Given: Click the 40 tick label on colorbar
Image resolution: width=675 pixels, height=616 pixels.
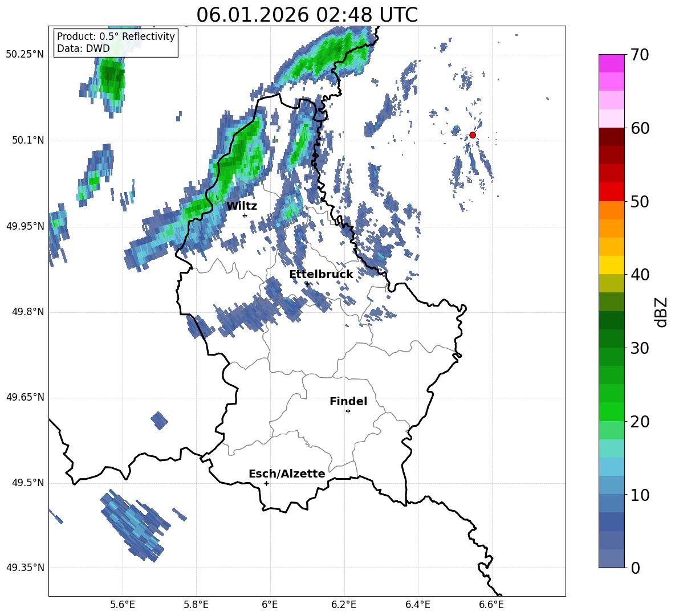Looking at the screenshot, I should (x=640, y=275).
